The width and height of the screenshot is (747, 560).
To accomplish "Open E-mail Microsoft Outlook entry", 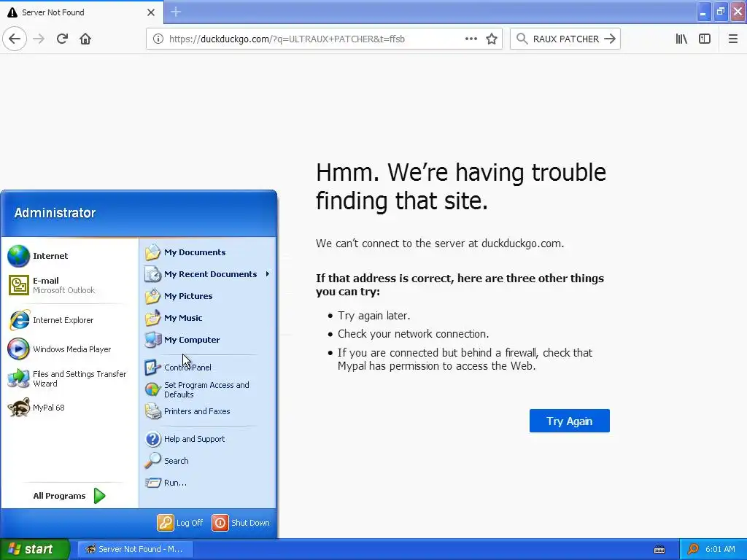I will 69,285.
